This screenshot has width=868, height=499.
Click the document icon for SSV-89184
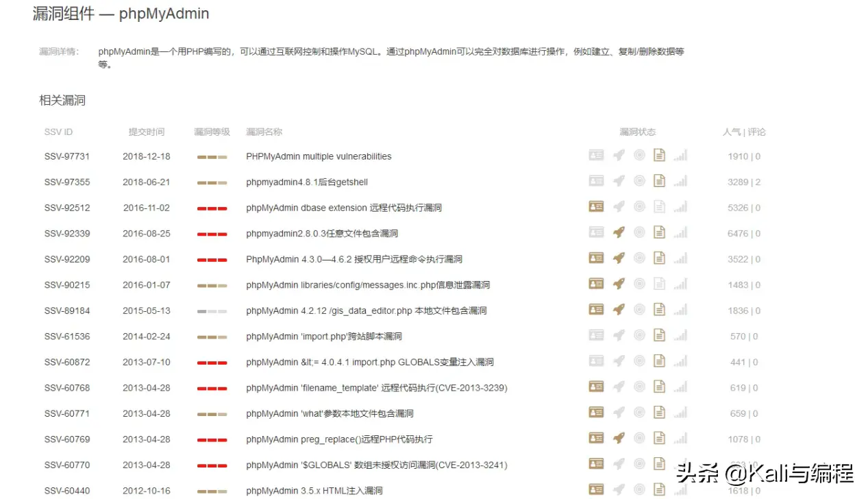[659, 310]
